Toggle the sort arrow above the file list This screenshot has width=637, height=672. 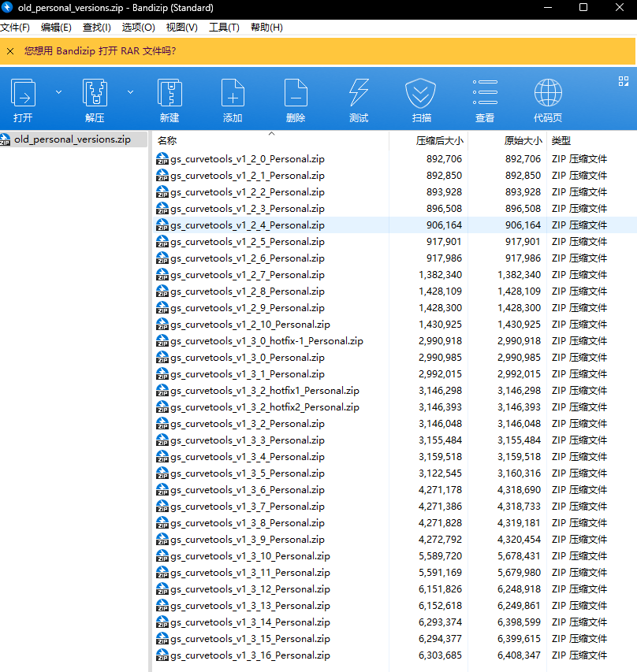272,133
